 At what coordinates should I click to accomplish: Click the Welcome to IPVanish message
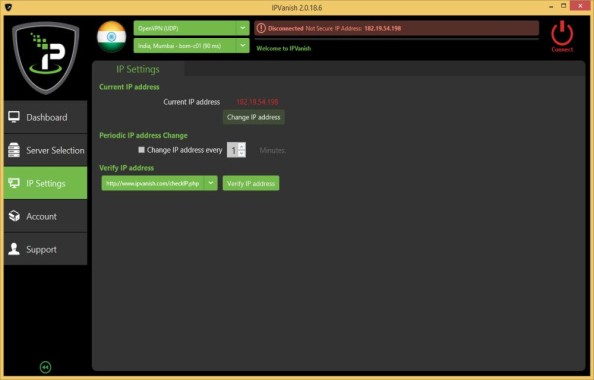[x=284, y=48]
